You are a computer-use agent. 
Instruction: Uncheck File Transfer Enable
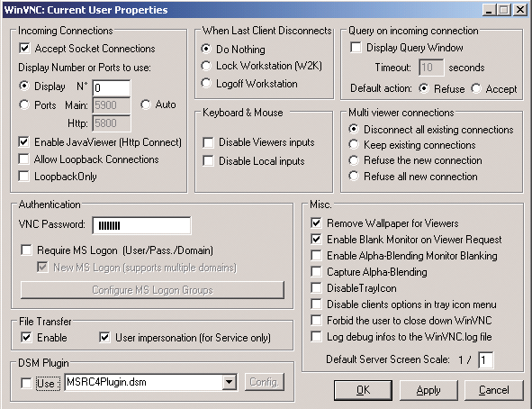[x=26, y=338]
